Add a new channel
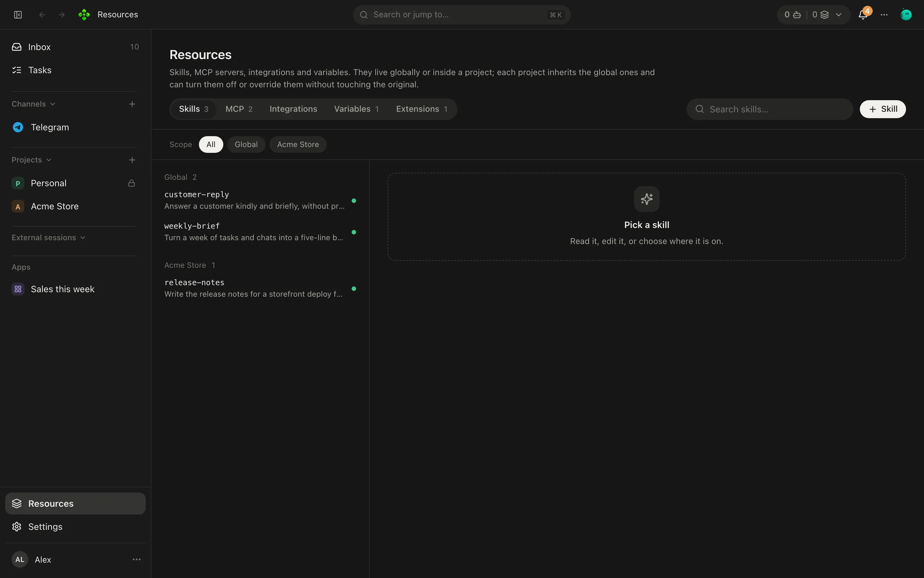 pos(132,104)
